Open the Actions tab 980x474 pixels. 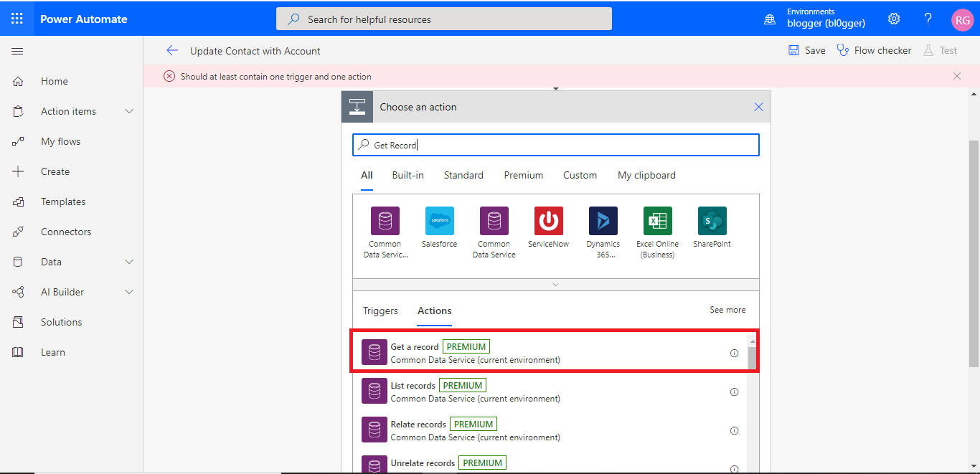(435, 311)
